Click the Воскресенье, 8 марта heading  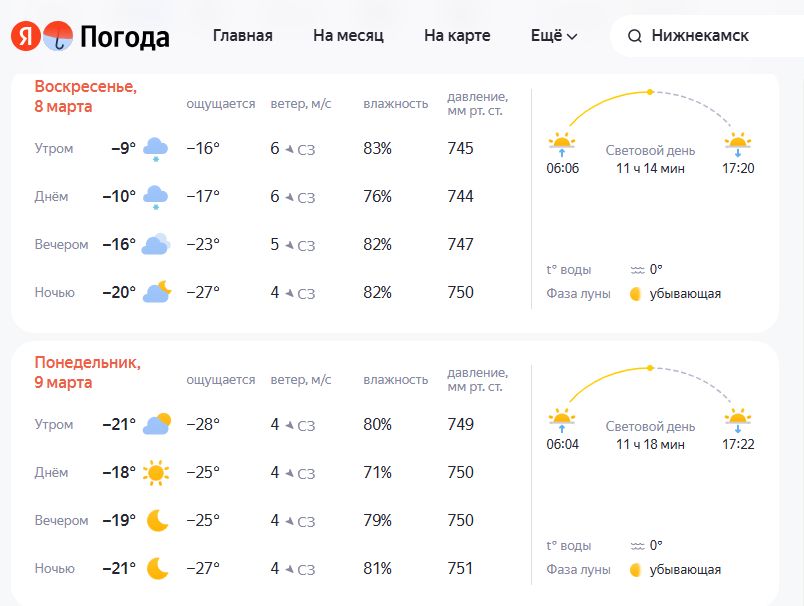click(85, 96)
